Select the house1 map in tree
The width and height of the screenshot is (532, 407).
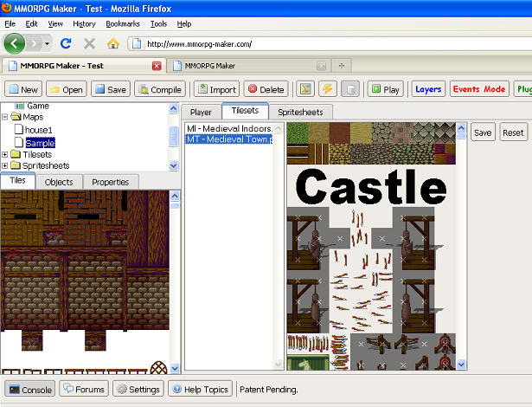click(38, 130)
